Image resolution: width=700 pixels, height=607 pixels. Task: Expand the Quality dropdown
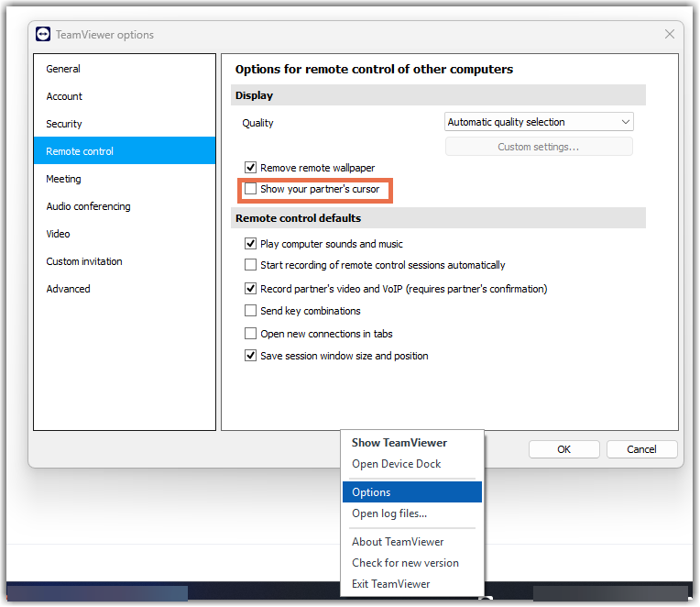(539, 122)
